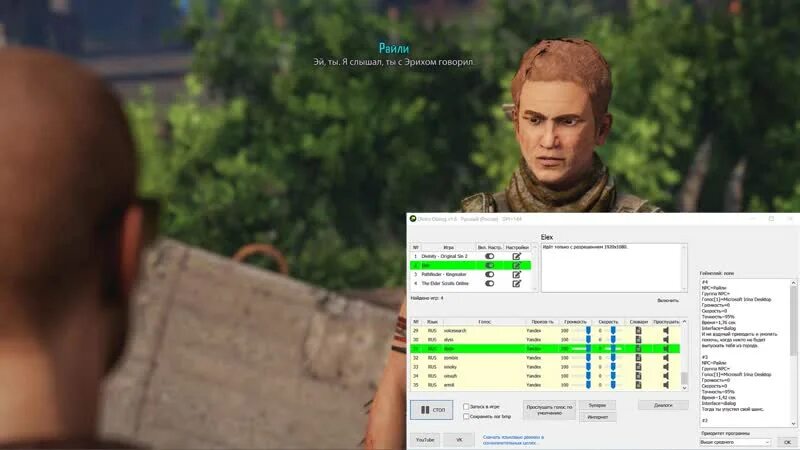
Task: Click inside the dialog log text area
Action: (x=745, y=353)
